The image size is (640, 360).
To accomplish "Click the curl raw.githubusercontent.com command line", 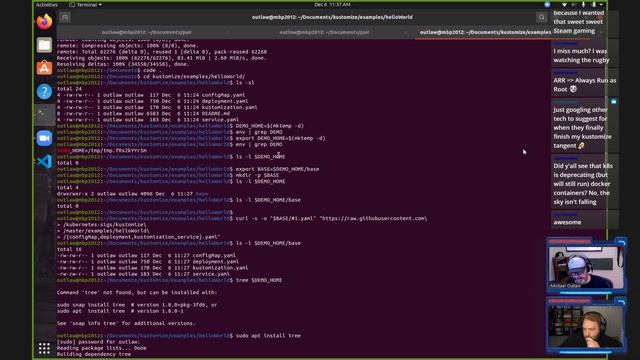I will pos(331,218).
